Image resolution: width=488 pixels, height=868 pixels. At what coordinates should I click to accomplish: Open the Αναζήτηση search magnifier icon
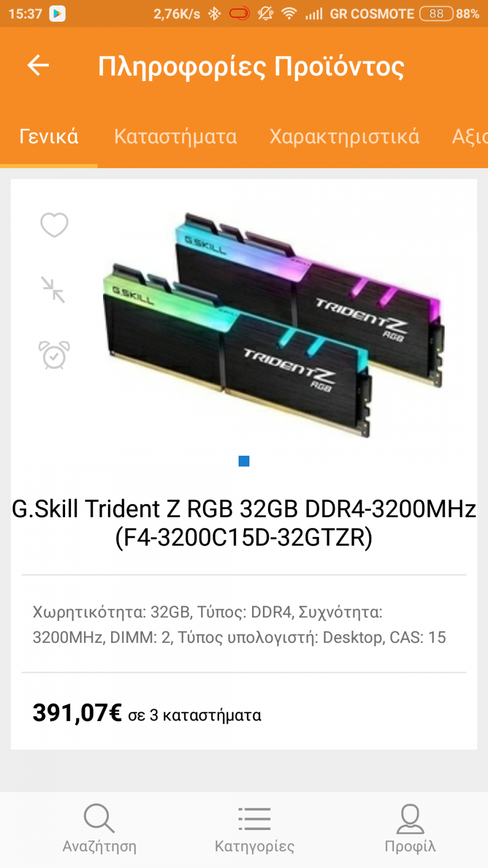tap(99, 818)
